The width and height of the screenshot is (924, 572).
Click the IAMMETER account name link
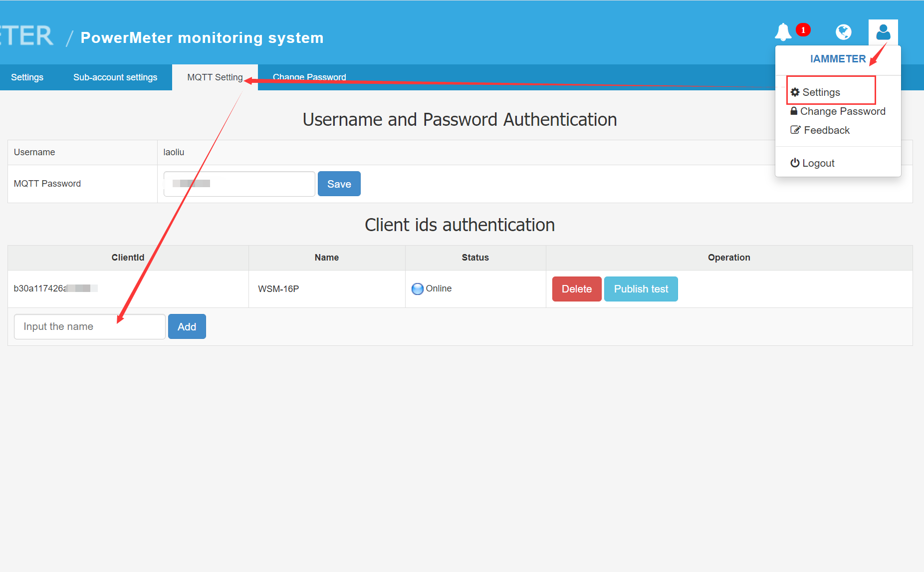click(x=837, y=59)
